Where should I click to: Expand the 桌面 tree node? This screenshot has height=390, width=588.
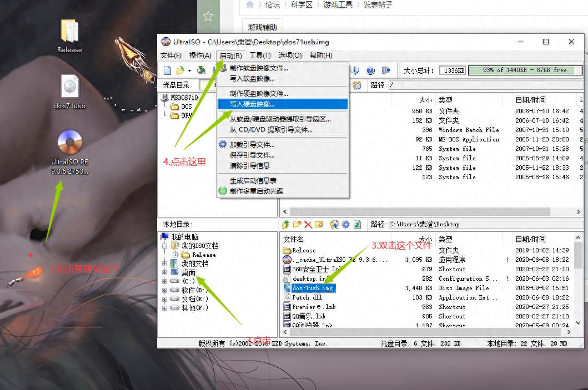point(164,273)
